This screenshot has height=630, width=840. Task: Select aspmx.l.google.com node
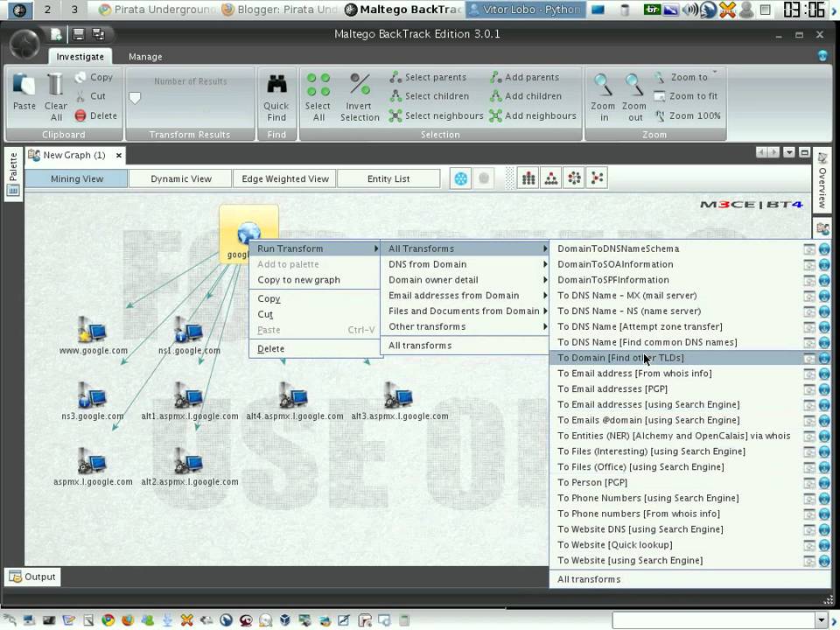pyautogui.click(x=93, y=467)
